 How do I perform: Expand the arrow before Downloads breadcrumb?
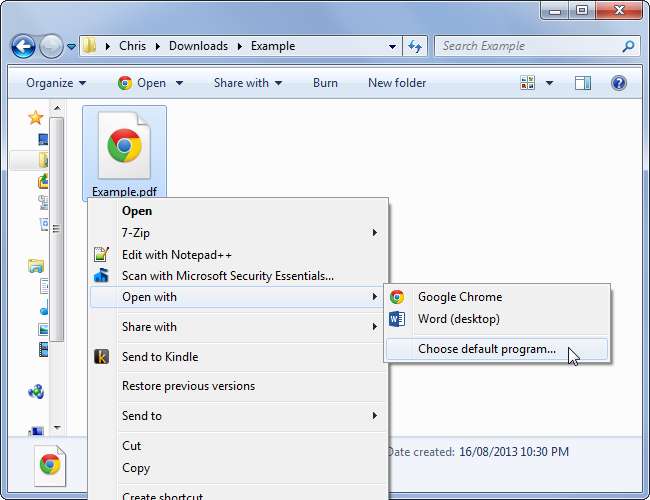point(158,46)
